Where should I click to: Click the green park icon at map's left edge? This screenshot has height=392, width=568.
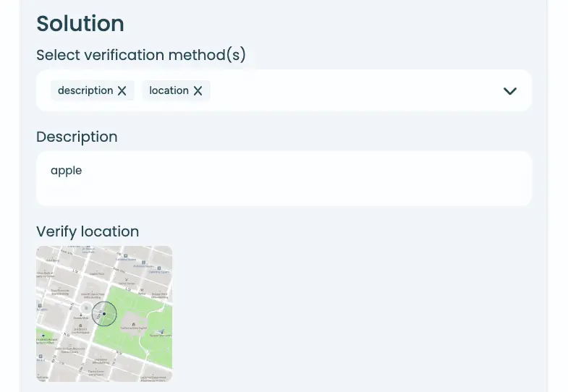[x=42, y=335]
